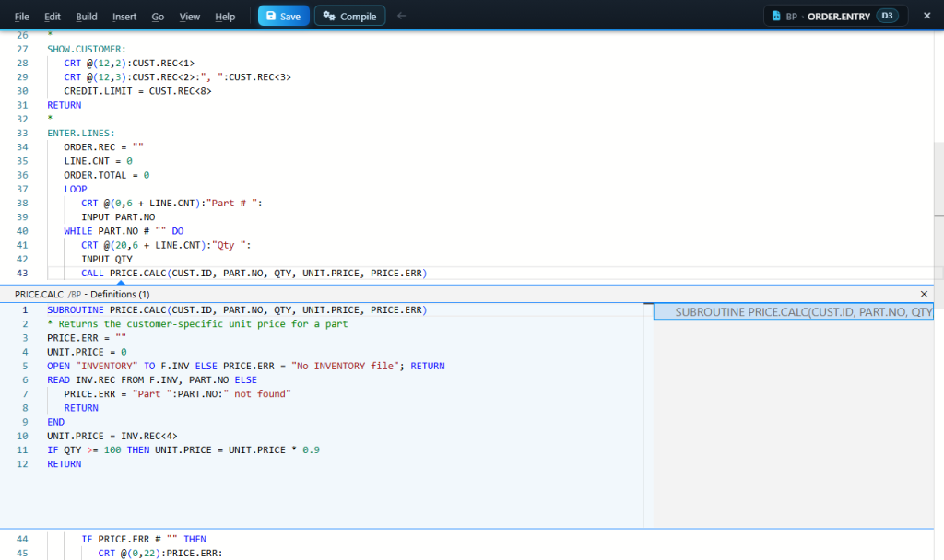Click the Compile button
The height and width of the screenshot is (560, 944).
click(349, 17)
